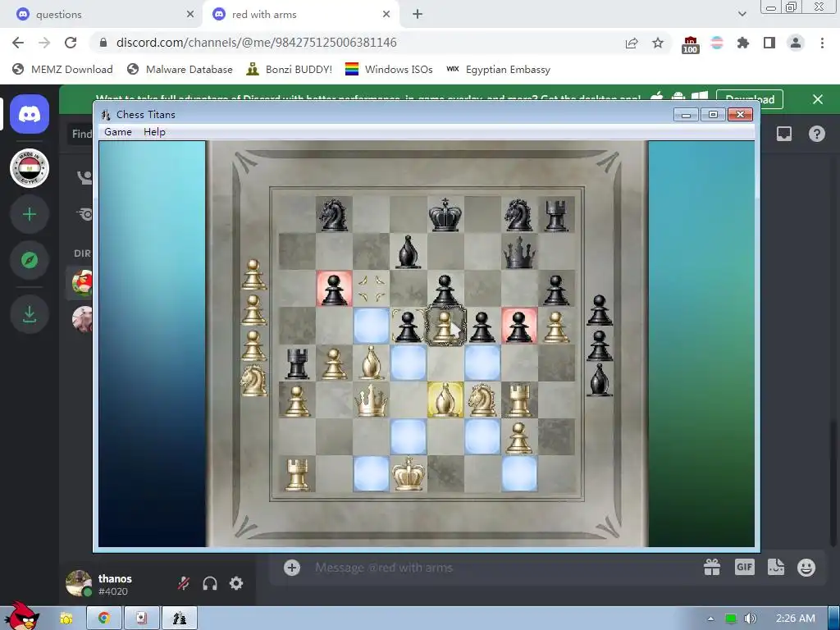Viewport: 840px width, 630px height.
Task: Click the yellow-highlighted white bishop
Action: (x=445, y=400)
